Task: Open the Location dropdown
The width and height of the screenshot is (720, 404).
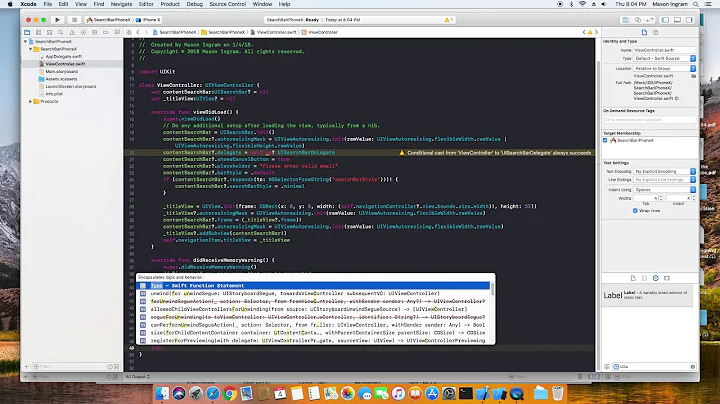Action: pyautogui.click(x=664, y=68)
